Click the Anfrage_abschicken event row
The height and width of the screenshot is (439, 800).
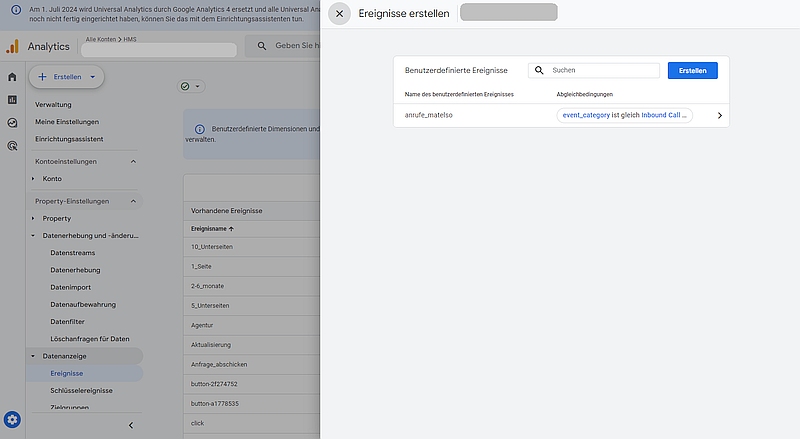tap(252, 364)
